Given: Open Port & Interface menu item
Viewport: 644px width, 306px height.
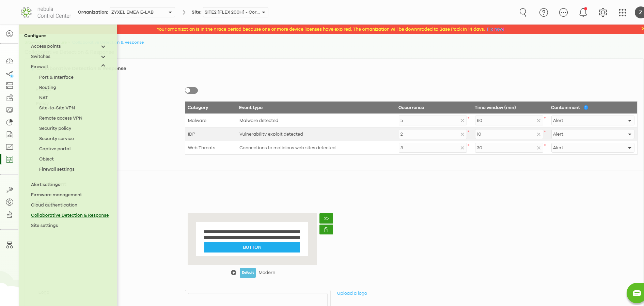Looking at the screenshot, I should (x=56, y=77).
